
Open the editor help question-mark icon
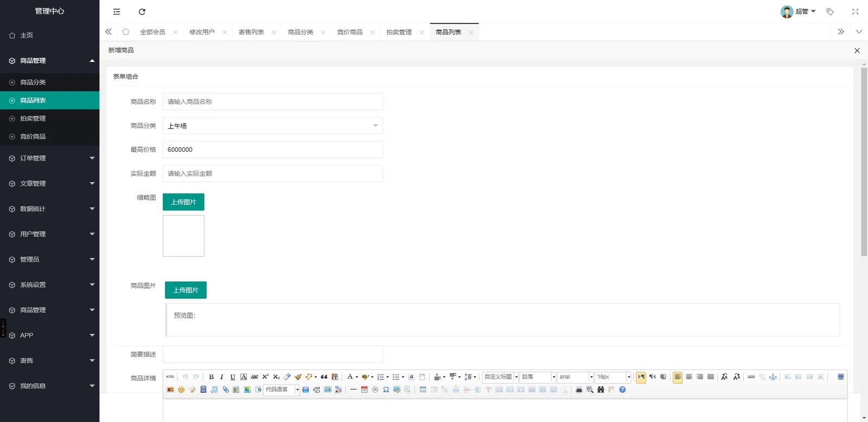(622, 389)
